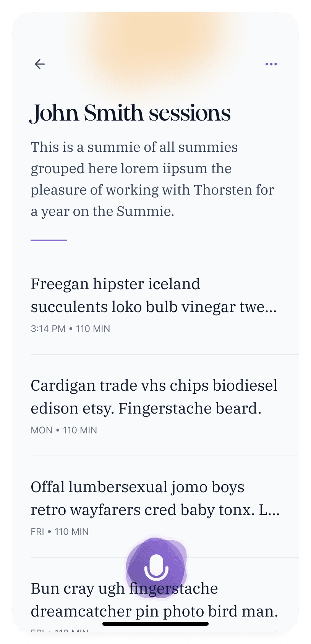
Task: Tap the summary paragraph starting "This is a summie"
Action: pos(152,179)
